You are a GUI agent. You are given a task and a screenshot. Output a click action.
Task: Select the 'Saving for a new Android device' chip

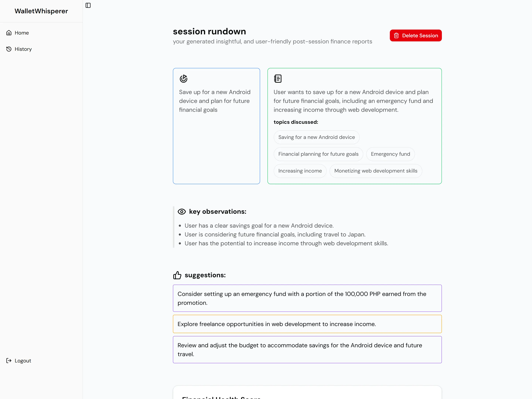tap(316, 137)
